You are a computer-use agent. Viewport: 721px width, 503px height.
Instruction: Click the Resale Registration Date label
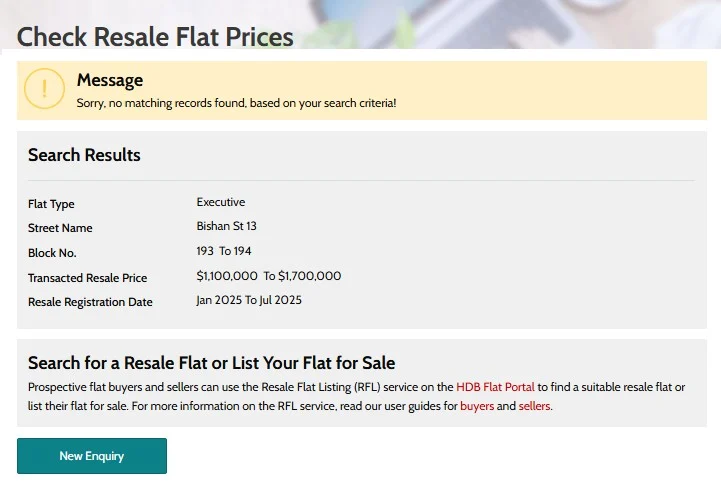(90, 302)
